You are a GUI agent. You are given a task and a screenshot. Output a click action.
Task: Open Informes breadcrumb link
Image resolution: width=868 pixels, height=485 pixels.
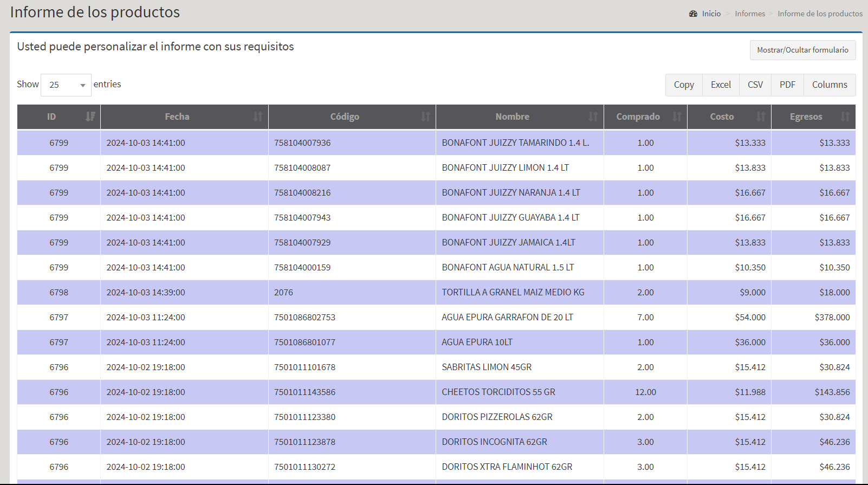click(750, 14)
